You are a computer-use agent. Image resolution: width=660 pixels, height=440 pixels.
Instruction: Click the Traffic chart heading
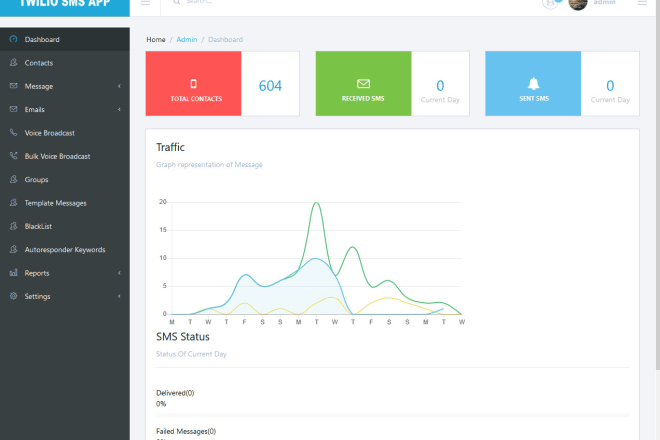coord(170,147)
